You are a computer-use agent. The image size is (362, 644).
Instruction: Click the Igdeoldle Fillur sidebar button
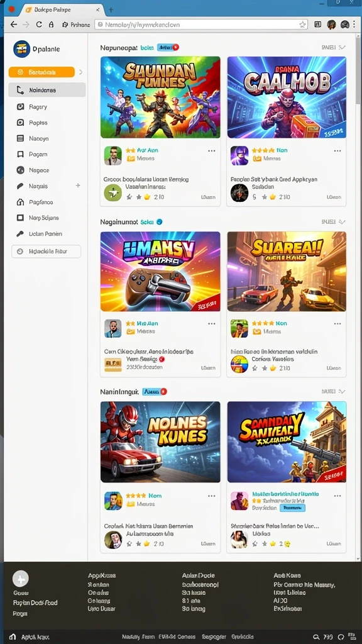click(47, 252)
